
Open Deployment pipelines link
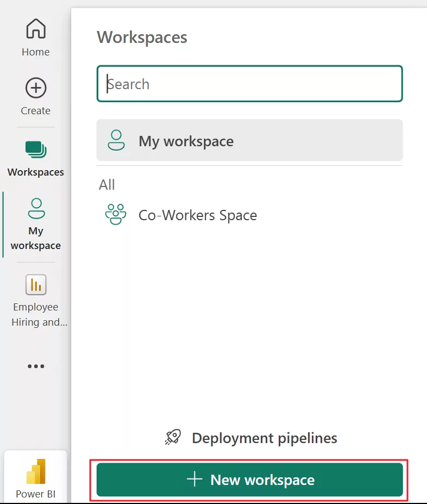click(251, 438)
